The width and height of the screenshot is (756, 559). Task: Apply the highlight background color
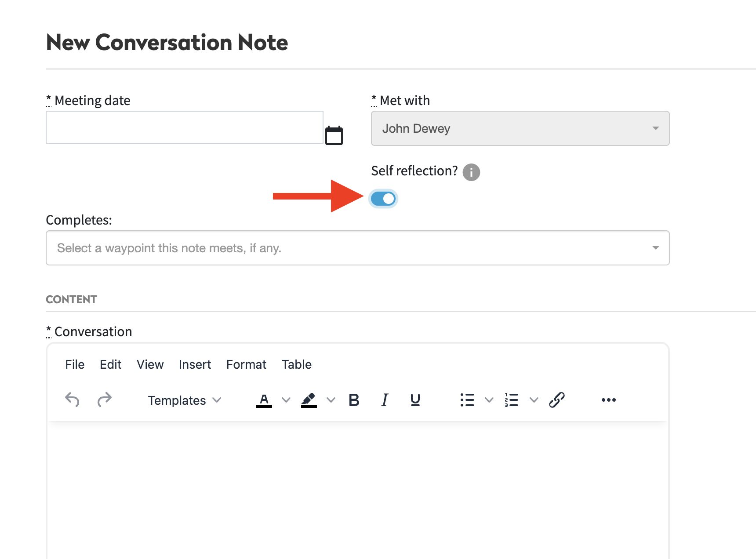309,400
